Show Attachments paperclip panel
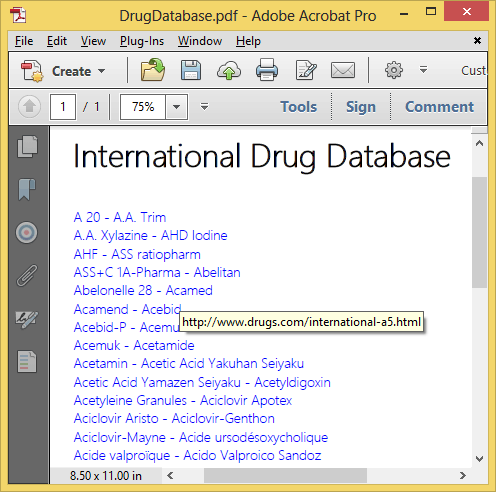Screen dimensions: 496x492 (27, 276)
